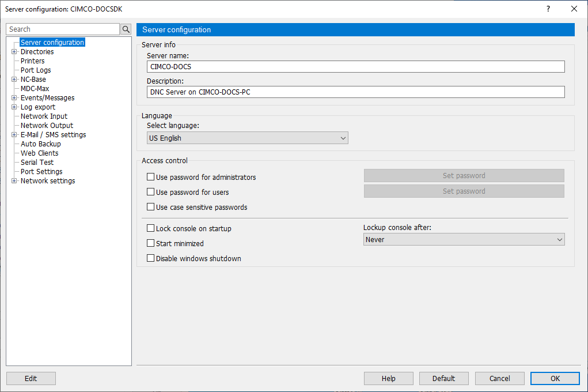Expand the Events/Messages tree node
This screenshot has width=588, height=392.
point(14,97)
